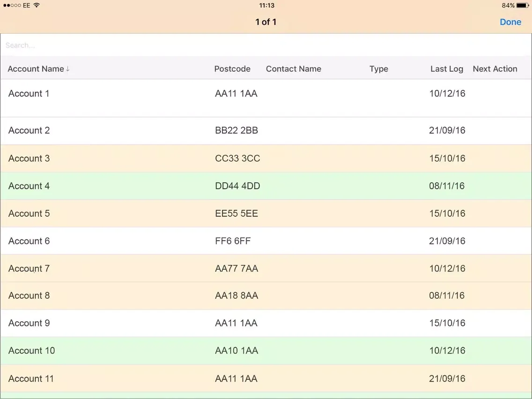Open the Account 10 row

[x=31, y=351]
